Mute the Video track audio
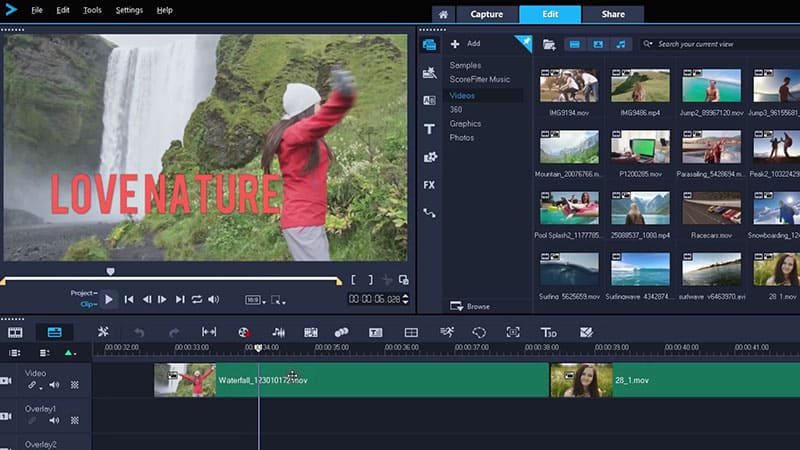 [x=54, y=385]
